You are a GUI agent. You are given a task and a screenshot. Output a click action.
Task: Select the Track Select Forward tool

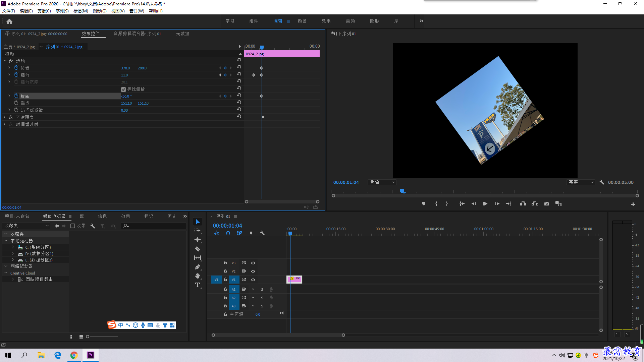pos(198,231)
